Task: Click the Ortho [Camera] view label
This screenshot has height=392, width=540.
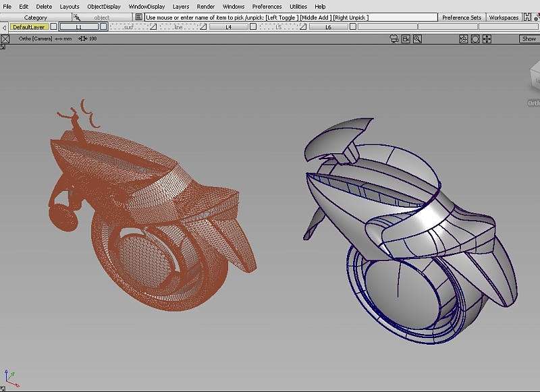Action: click(36, 38)
